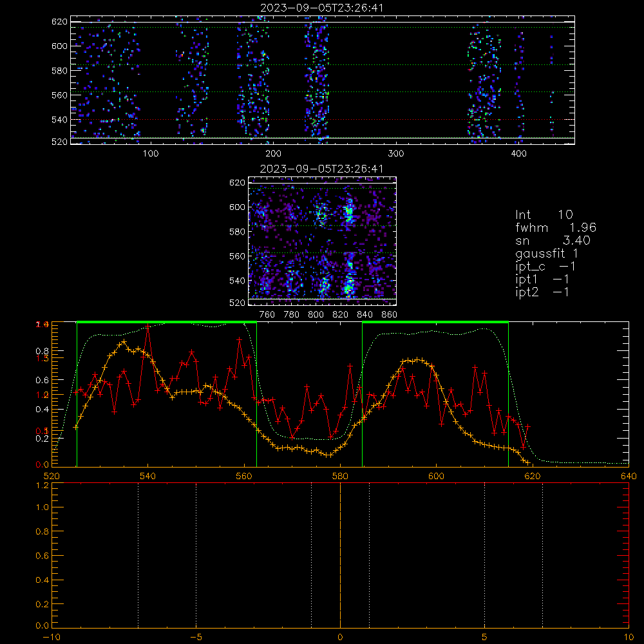The image size is (644, 644).
Task: Click x-axis label 840 on middle image
Action: [365, 315]
